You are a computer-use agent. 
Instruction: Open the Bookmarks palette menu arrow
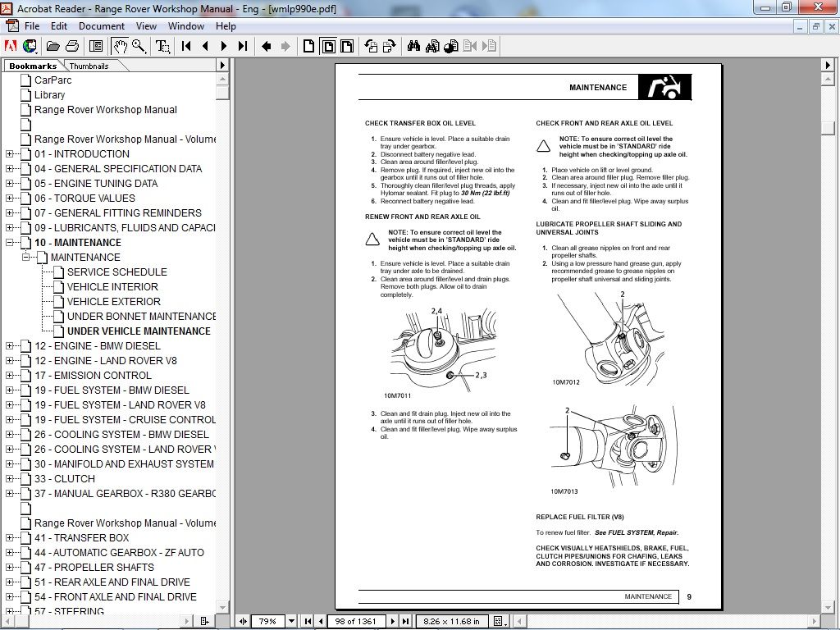pos(222,66)
